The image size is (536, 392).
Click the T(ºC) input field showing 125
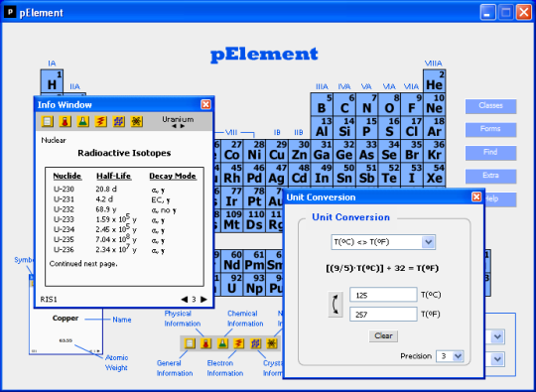click(383, 295)
